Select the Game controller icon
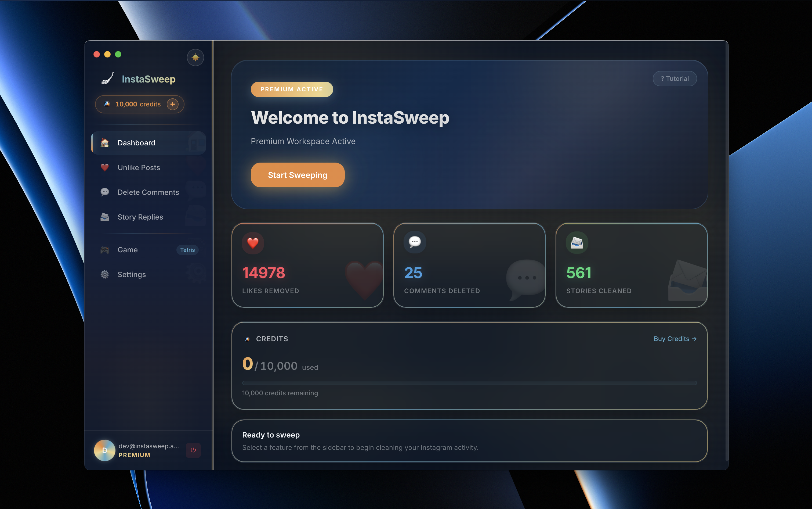The height and width of the screenshot is (509, 812). (105, 249)
